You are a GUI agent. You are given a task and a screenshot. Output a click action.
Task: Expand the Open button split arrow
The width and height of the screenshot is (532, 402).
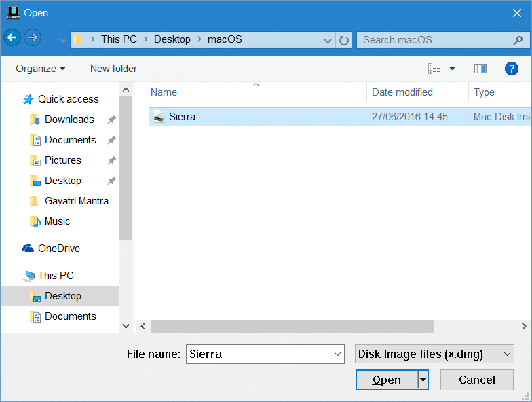[423, 380]
